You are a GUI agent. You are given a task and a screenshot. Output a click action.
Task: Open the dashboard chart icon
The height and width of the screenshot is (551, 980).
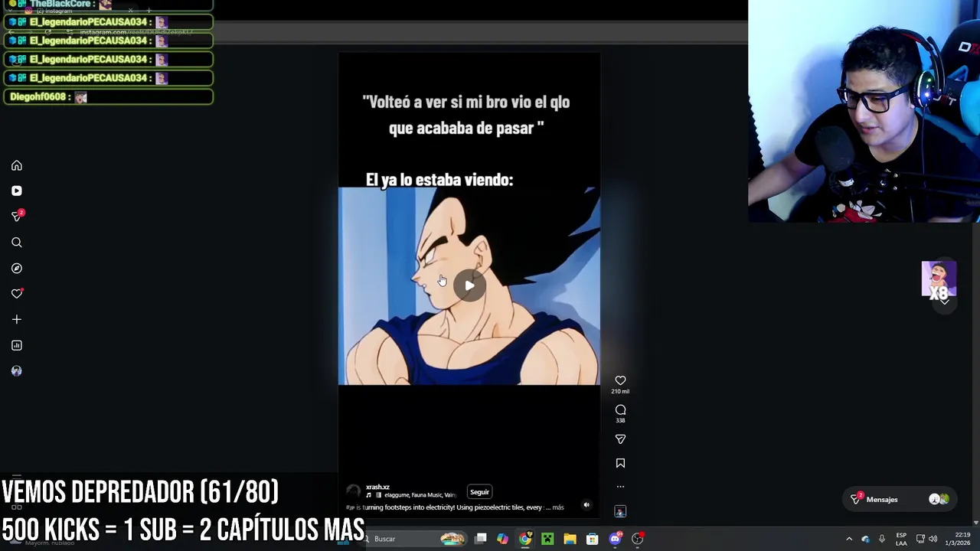17,345
